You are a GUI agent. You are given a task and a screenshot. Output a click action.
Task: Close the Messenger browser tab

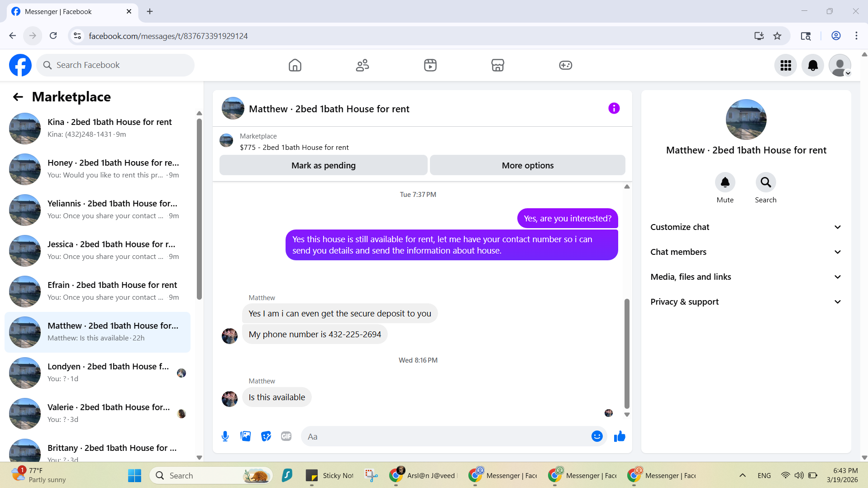coord(129,11)
